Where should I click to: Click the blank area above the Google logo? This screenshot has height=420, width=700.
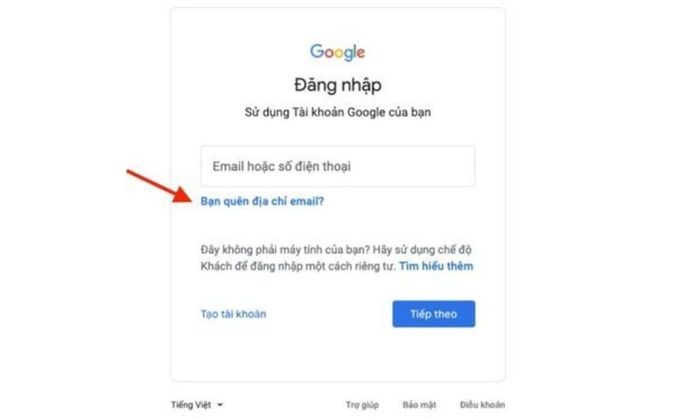tap(338, 25)
